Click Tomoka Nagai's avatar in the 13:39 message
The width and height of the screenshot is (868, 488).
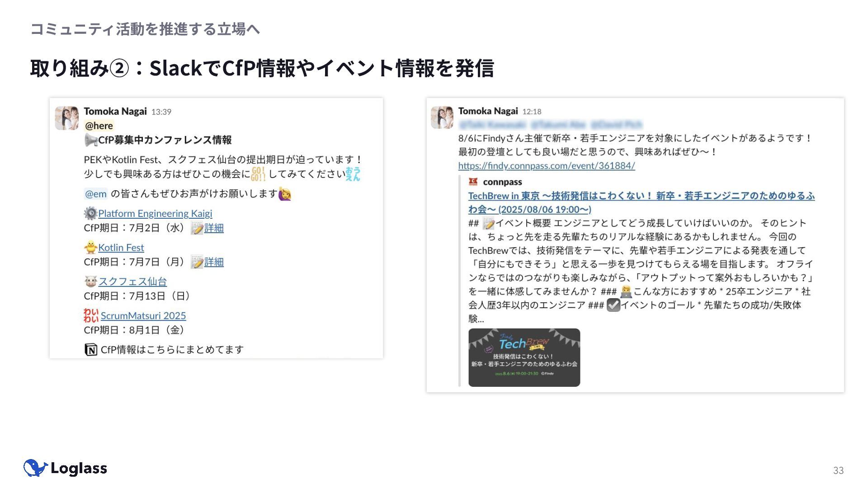pos(67,118)
